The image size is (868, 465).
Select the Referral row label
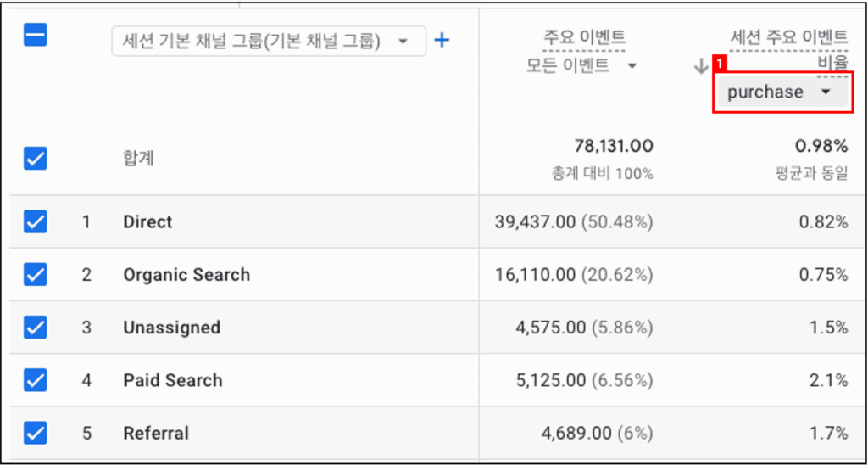coord(156,433)
